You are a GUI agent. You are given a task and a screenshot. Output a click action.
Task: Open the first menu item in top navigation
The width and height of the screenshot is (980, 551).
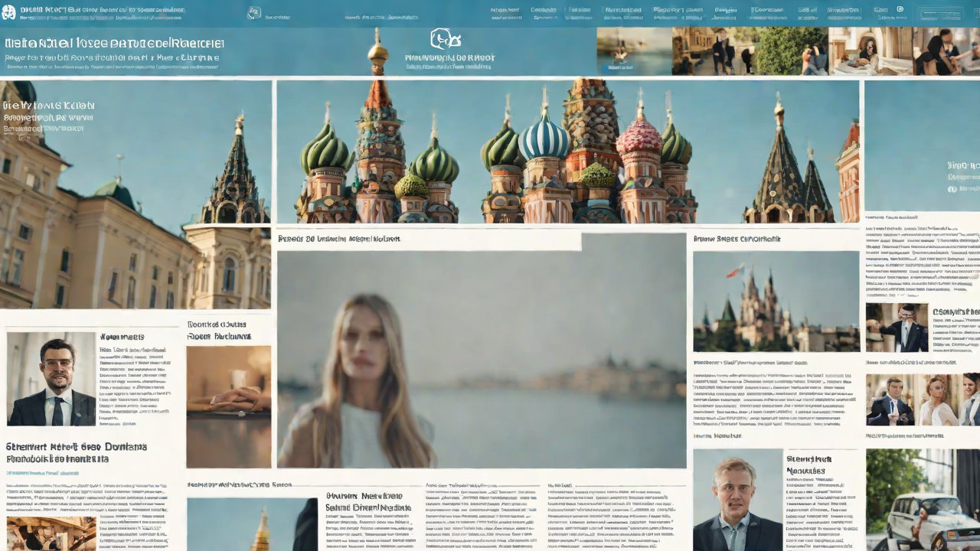[505, 11]
